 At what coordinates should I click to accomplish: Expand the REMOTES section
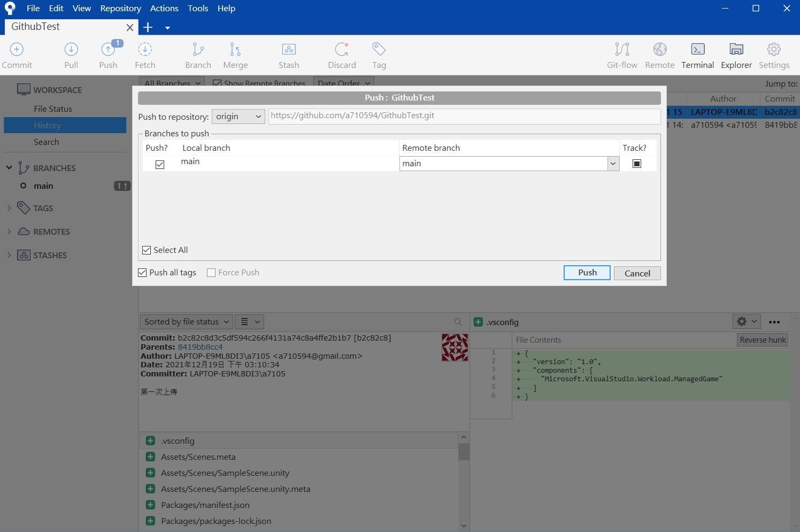(9, 232)
